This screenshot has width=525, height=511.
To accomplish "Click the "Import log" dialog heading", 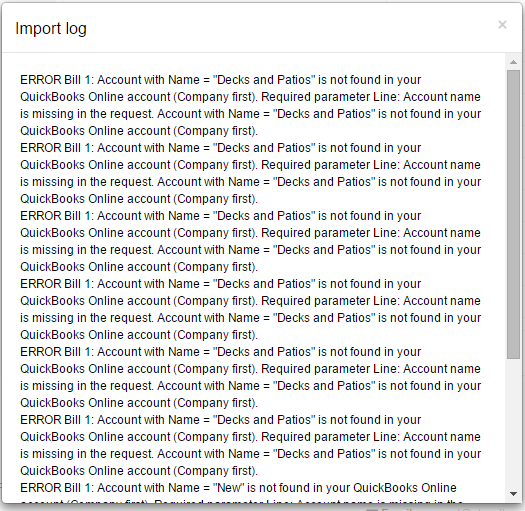I will point(51,28).
